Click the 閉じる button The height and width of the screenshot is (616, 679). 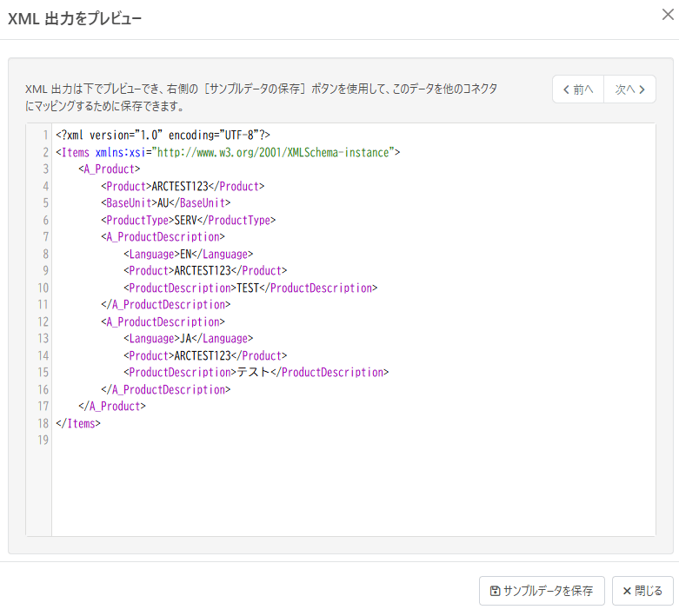[642, 591]
